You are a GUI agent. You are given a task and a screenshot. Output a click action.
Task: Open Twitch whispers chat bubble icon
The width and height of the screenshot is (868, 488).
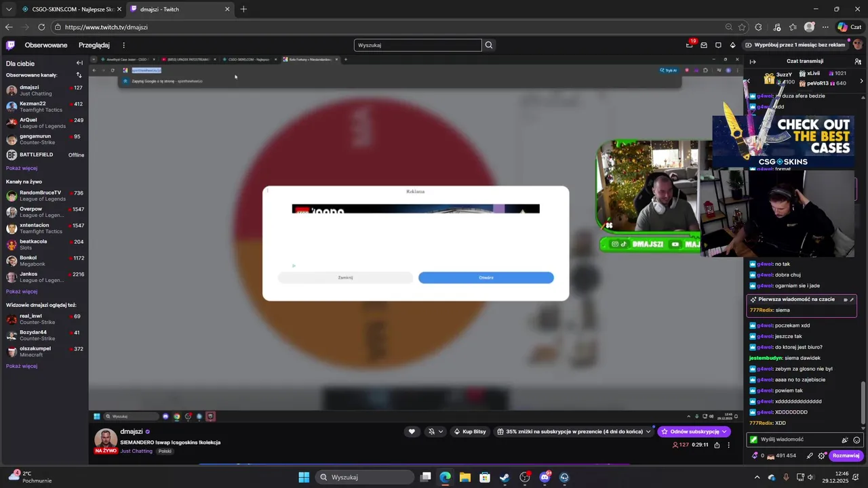718,45
